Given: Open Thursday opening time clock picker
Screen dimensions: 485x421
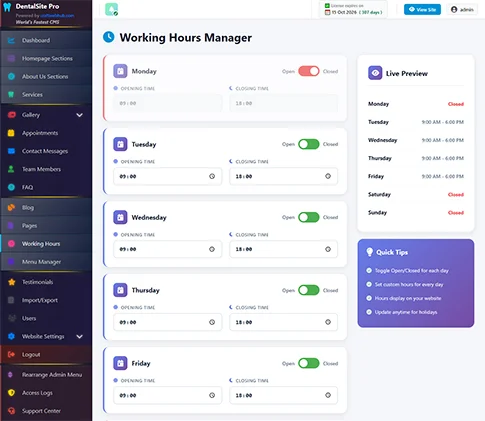Looking at the screenshot, I should pyautogui.click(x=212, y=322).
